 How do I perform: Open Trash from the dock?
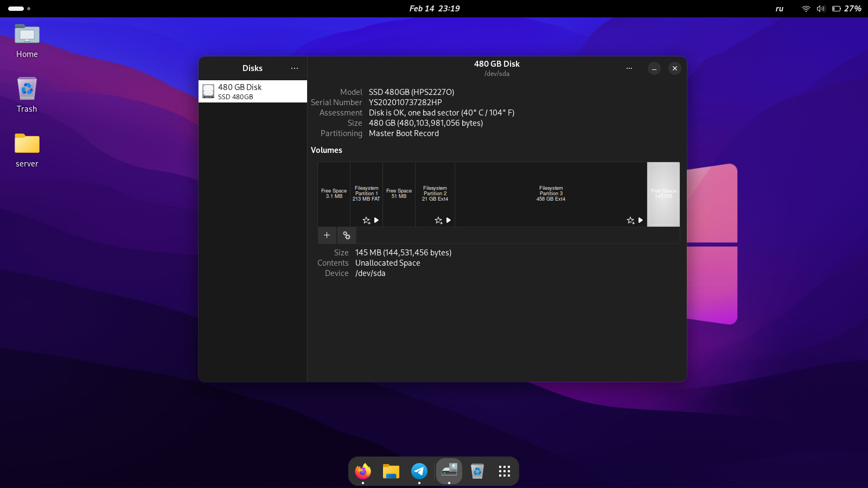coord(477,471)
